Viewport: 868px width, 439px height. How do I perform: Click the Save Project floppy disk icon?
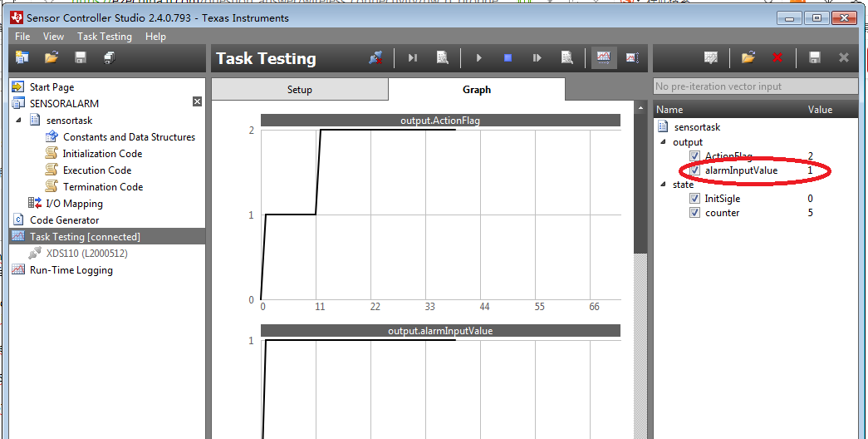point(81,57)
